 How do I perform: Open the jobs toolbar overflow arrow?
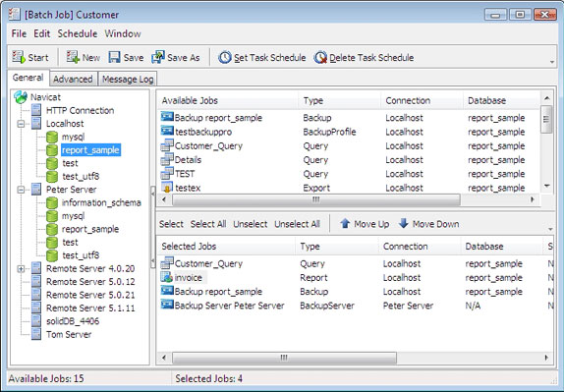coord(550,229)
